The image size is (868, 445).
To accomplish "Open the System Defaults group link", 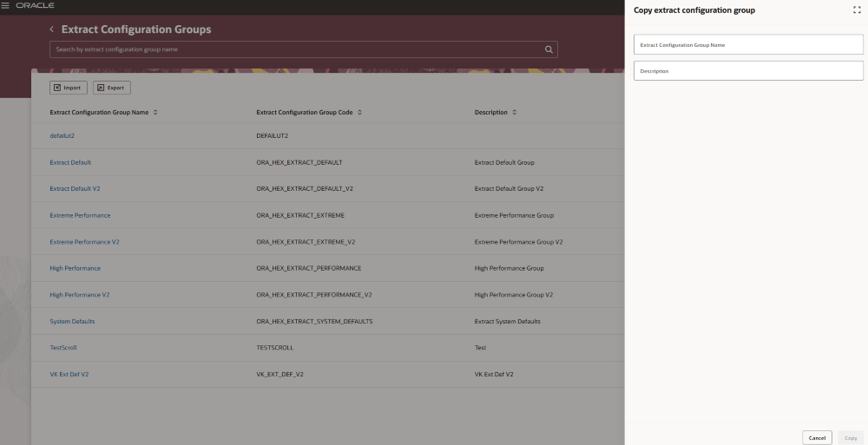I will click(72, 322).
